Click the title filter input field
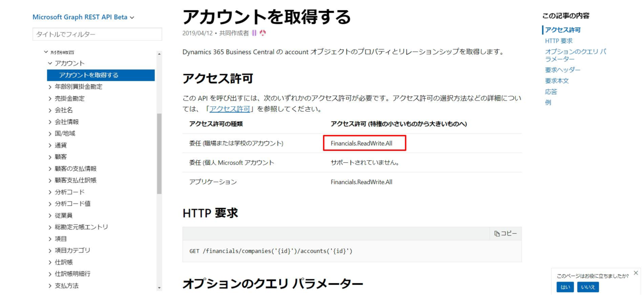Viewport: 644px width, 295px height. 97,34
